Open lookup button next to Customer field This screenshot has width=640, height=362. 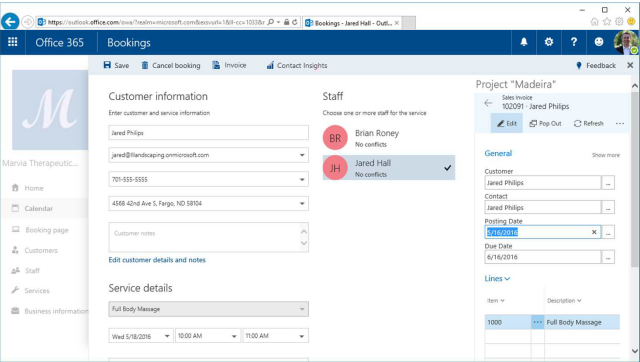[x=608, y=183]
